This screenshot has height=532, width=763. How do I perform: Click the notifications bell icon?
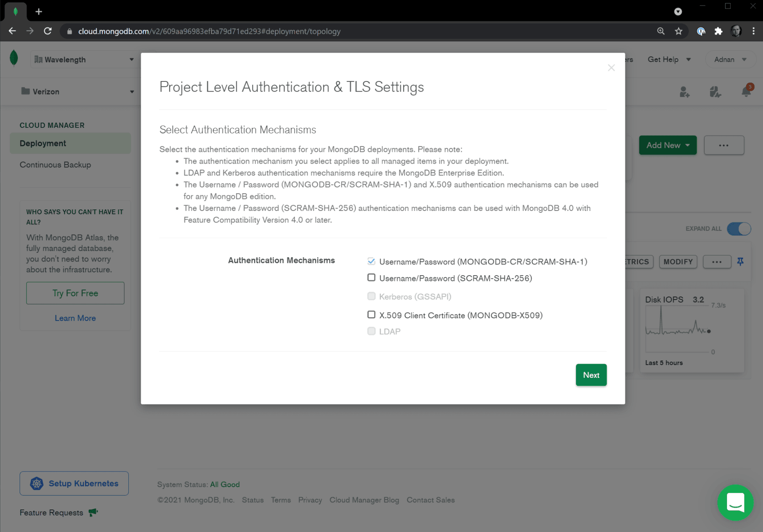746,91
